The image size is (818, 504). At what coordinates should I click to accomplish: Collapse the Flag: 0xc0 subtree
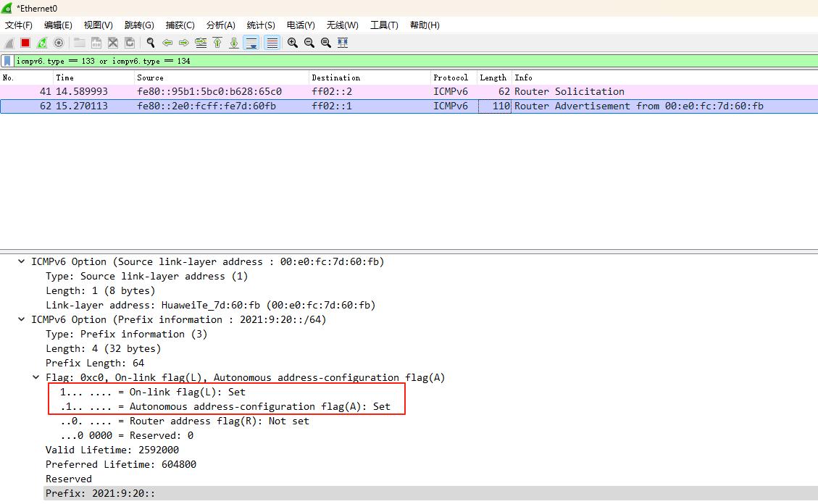pos(36,377)
